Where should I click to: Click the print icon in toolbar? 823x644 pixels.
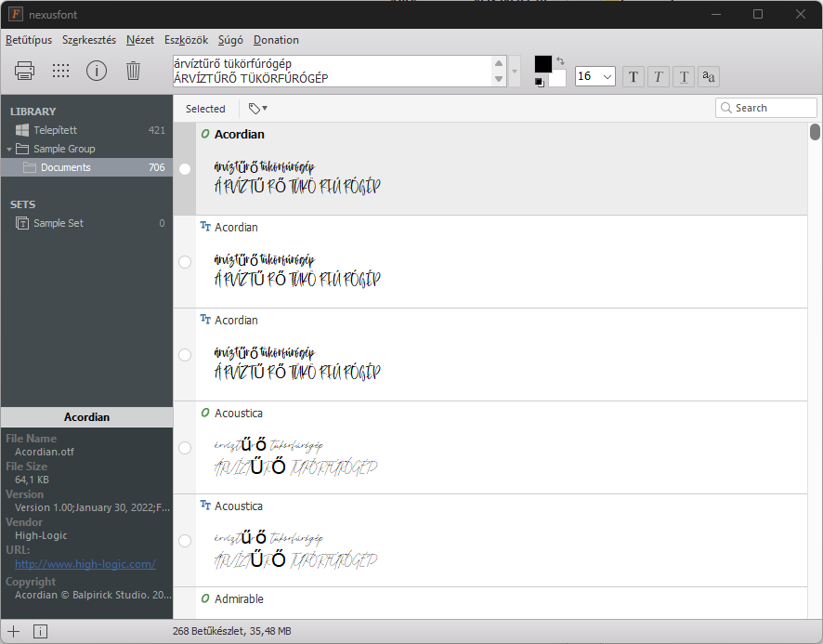pyautogui.click(x=24, y=71)
